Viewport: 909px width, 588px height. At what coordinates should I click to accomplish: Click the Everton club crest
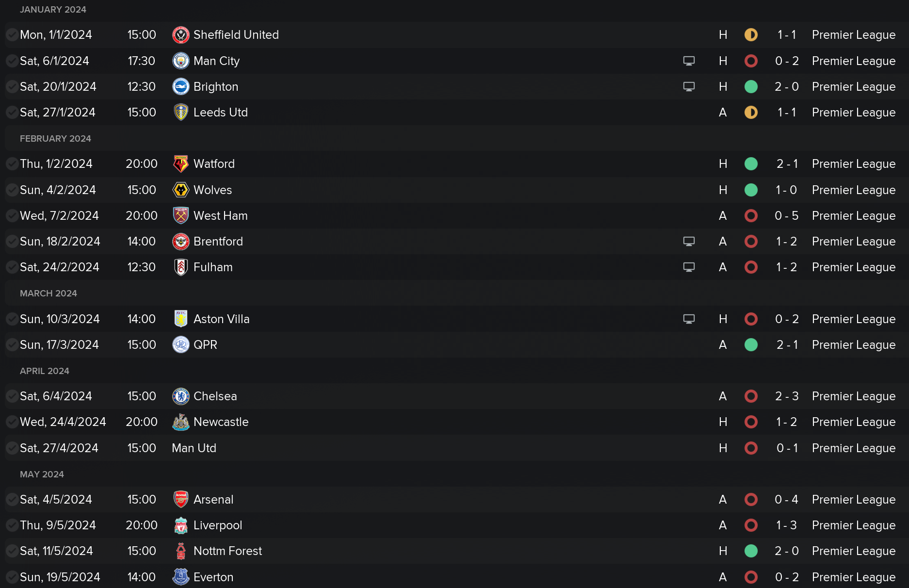181,577
